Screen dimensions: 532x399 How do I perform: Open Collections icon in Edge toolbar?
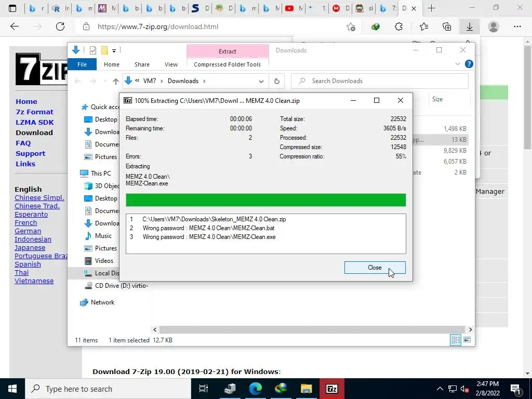point(447,26)
